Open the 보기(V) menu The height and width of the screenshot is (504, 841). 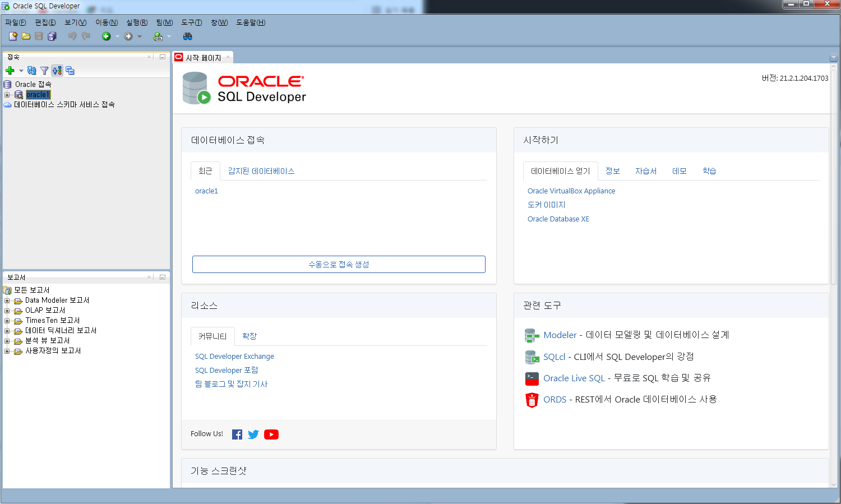pos(75,22)
